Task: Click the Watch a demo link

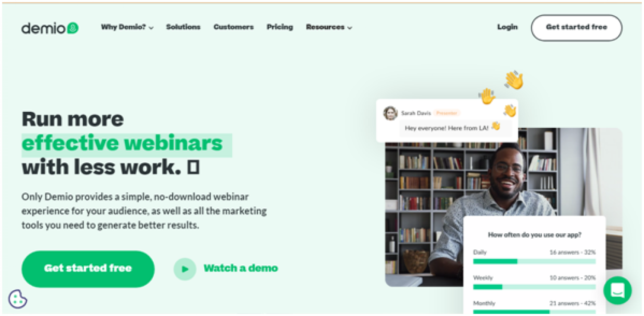Action: point(241,268)
